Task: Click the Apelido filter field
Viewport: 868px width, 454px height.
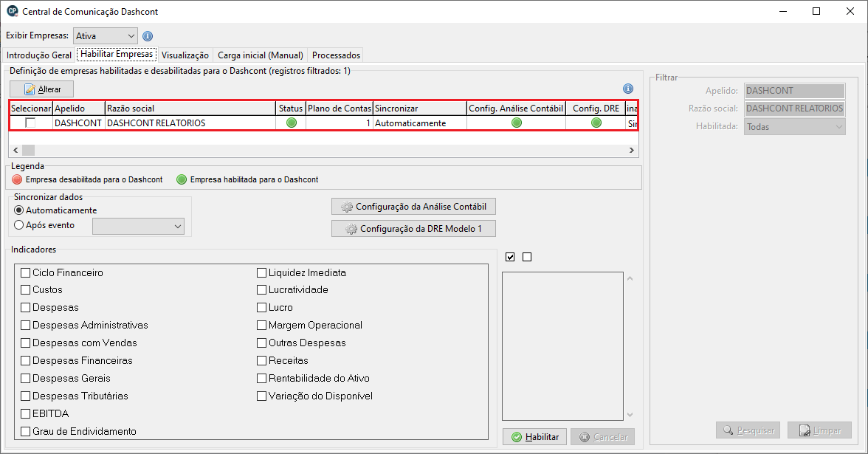Action: point(794,91)
